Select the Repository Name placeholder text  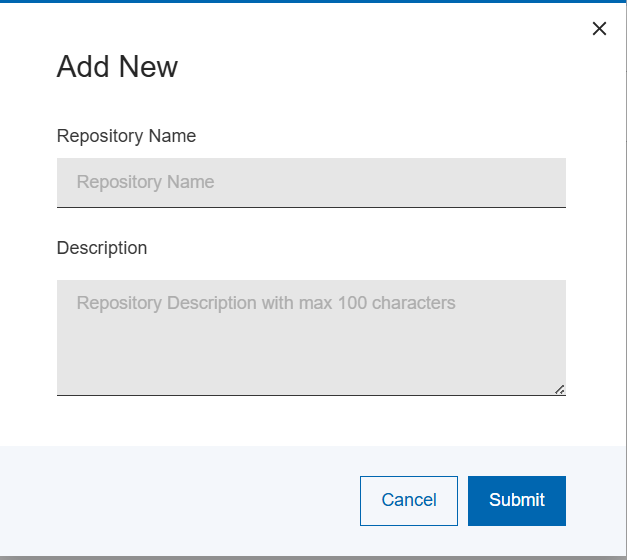(146, 182)
